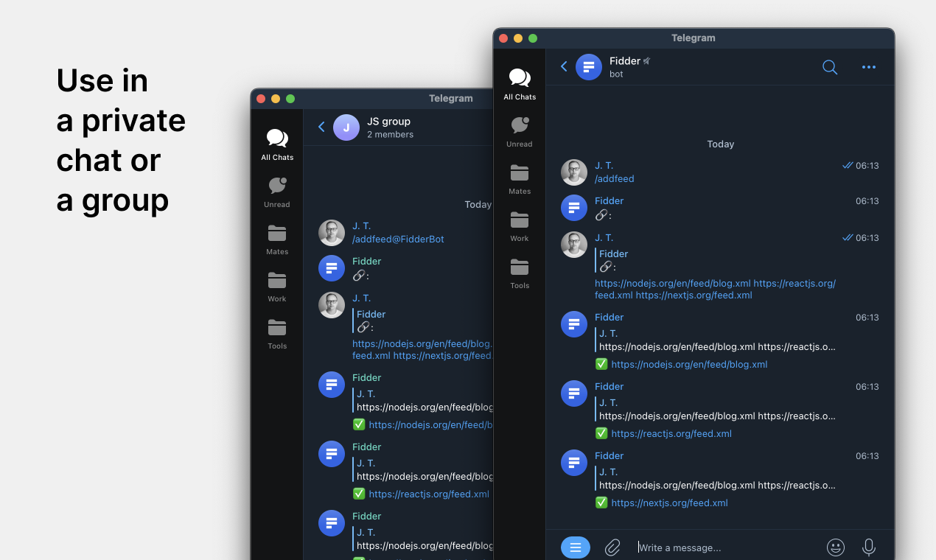This screenshot has width=936, height=560.
Task: Click the muted speaker icon next to Fidder title
Action: 646,61
